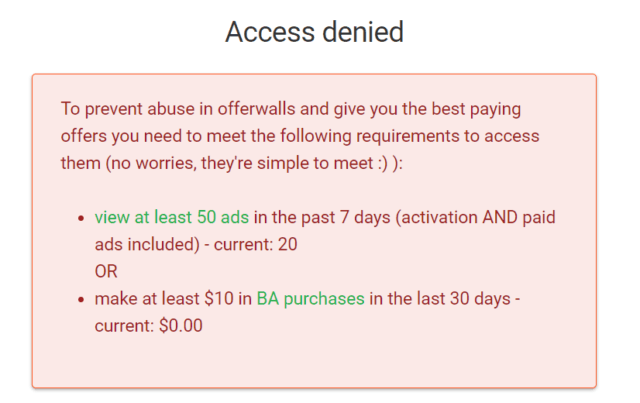This screenshot has width=640, height=403.
Task: Click the "ads included)" text
Action: pyautogui.click(x=147, y=245)
